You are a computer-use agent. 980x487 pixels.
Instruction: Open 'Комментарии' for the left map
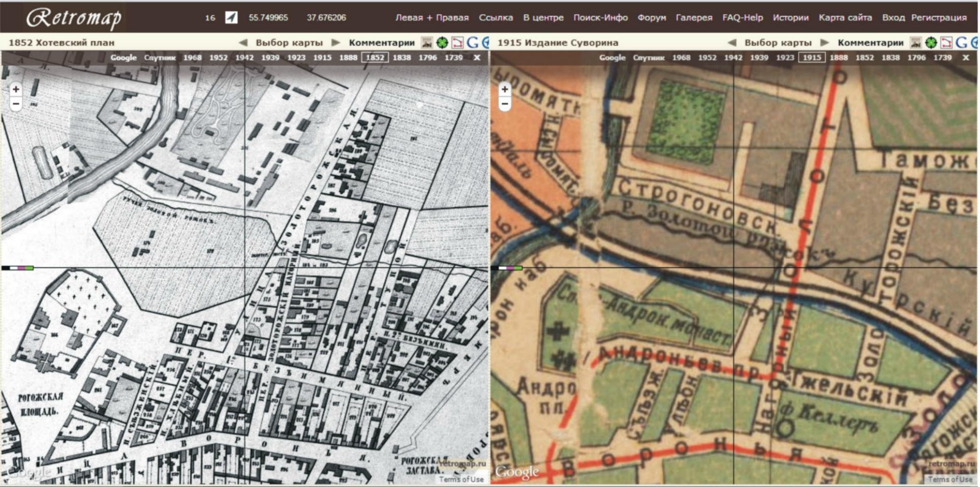point(382,43)
